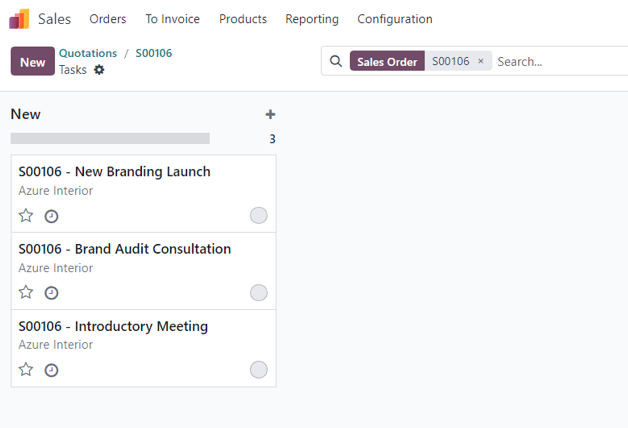Screen dimensions: 628x428
Task: Click the search magnifier icon
Action: tap(336, 61)
